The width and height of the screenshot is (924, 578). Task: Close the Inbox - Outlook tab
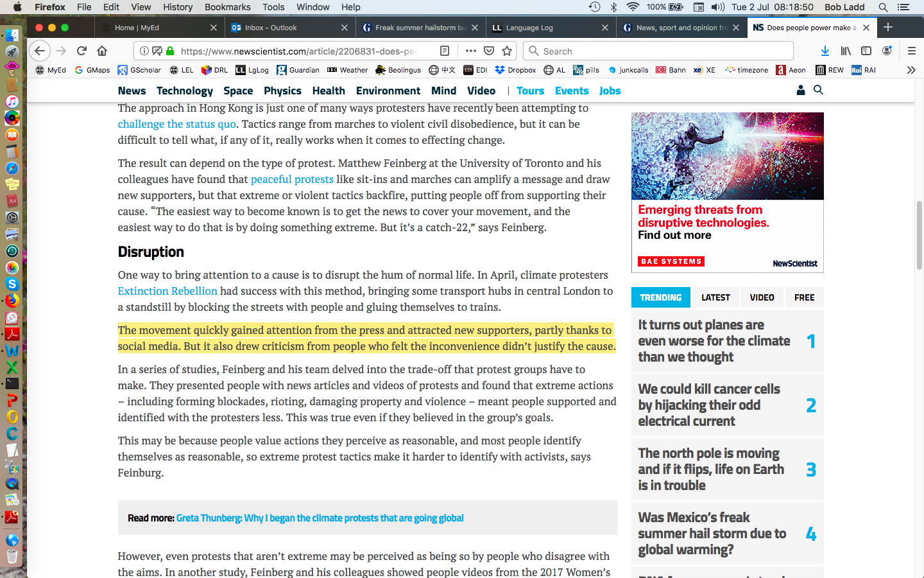tap(345, 28)
